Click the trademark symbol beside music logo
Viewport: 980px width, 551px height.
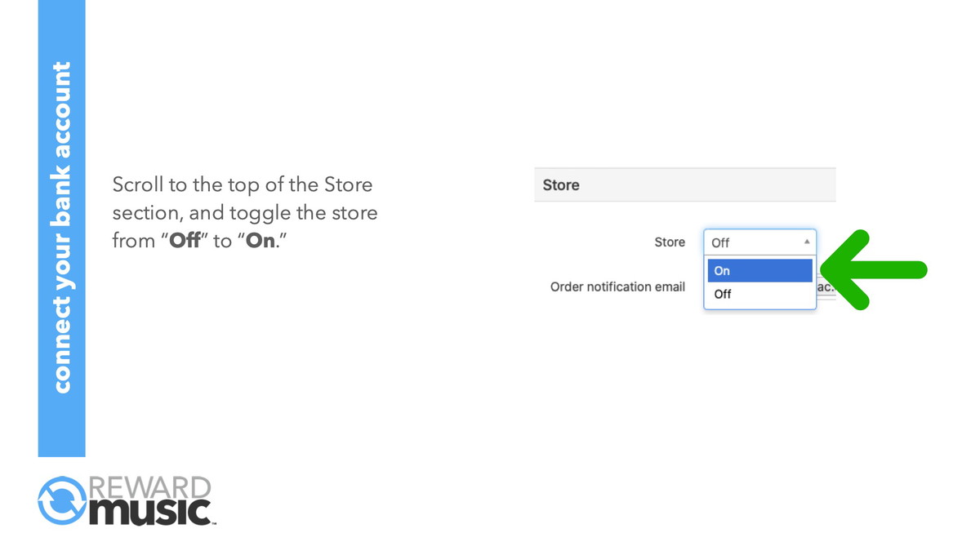[214, 522]
